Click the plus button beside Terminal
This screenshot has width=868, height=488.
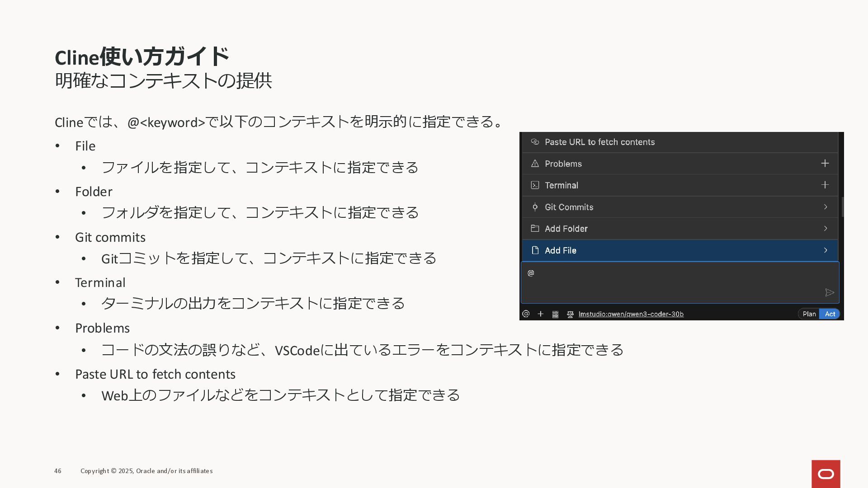pos(825,185)
